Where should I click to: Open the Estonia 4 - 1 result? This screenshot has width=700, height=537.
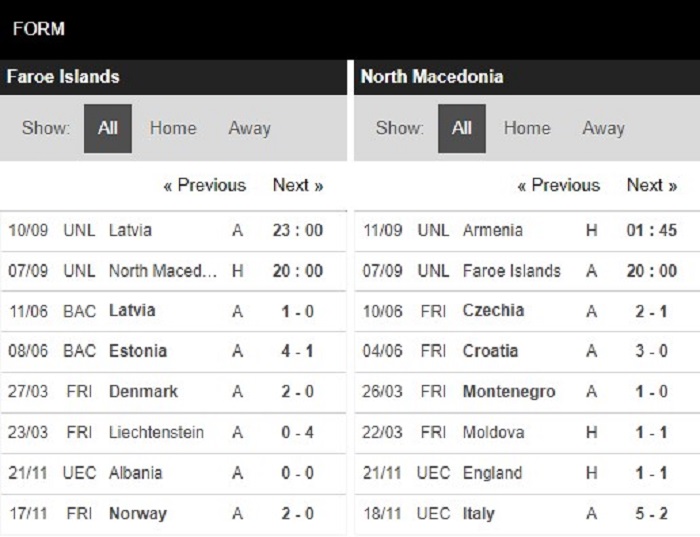click(x=173, y=352)
